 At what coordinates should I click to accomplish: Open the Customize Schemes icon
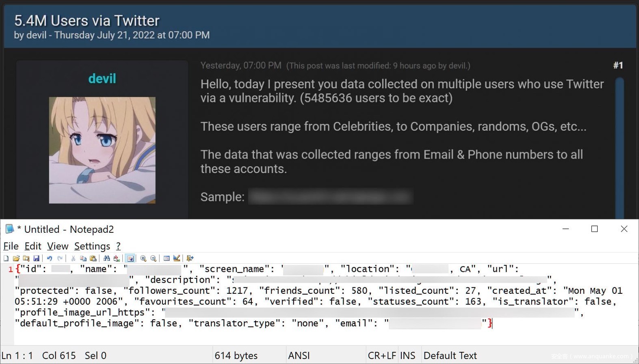(x=177, y=258)
